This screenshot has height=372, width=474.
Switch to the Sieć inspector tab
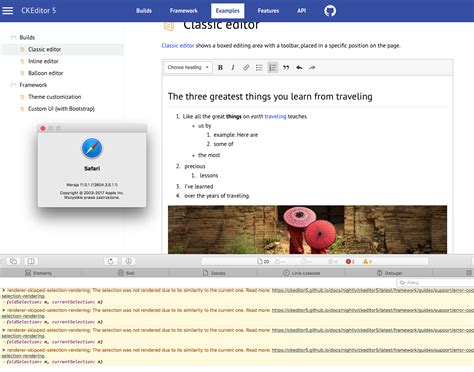pyautogui.click(x=126, y=273)
